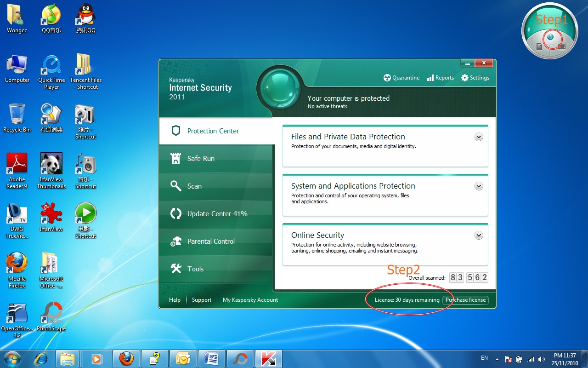Go to the Scan tab
This screenshot has height=368, width=588.
coord(216,186)
